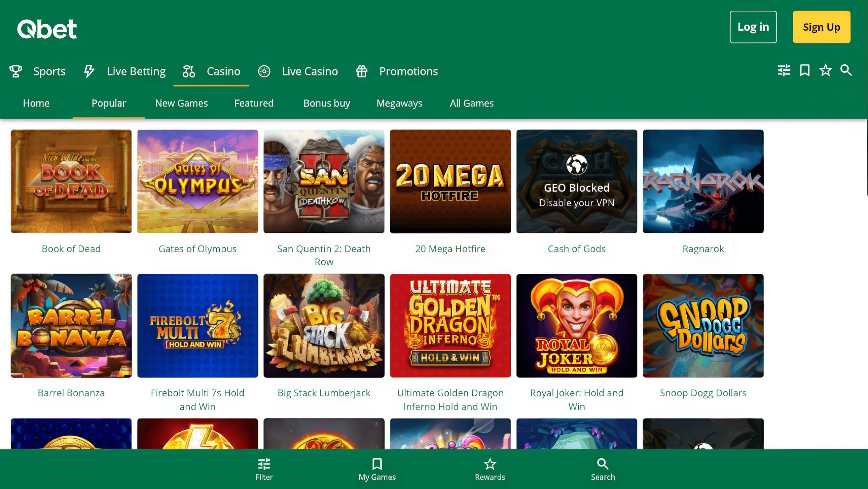Open Live Casino section
This screenshot has height=489, width=868.
[x=298, y=71]
